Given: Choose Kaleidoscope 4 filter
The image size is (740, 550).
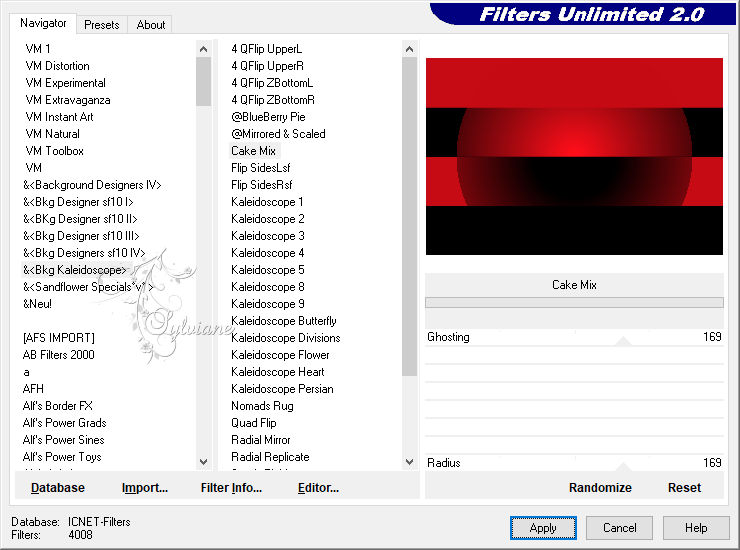Looking at the screenshot, I should coord(268,253).
